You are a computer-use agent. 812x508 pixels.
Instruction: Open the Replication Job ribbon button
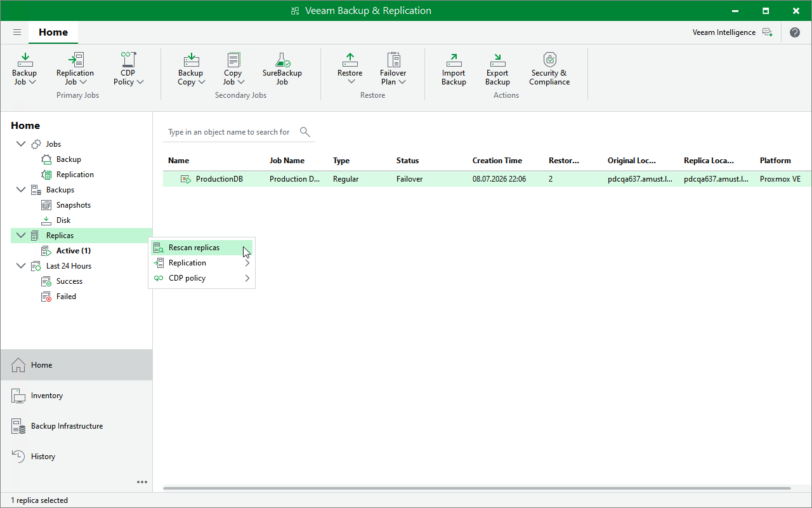75,69
